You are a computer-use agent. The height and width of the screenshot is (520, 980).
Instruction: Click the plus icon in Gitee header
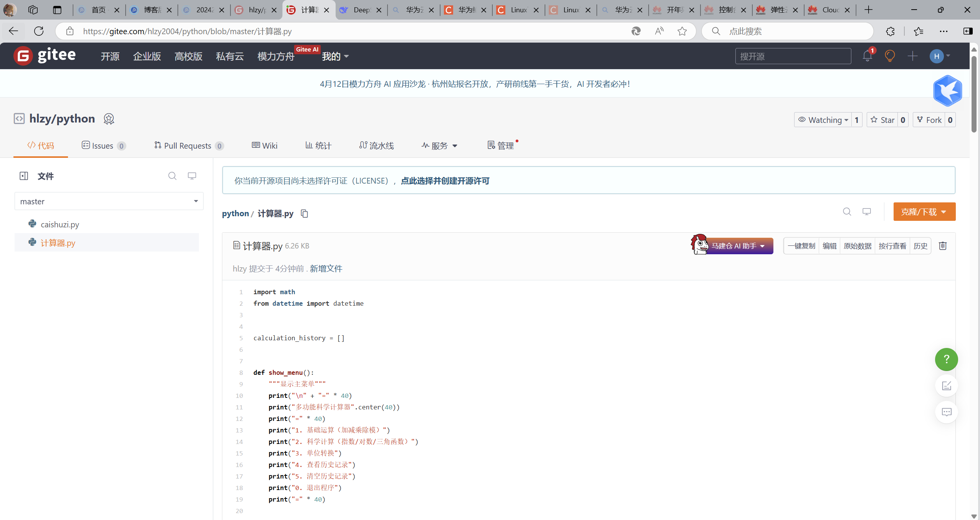click(x=912, y=56)
